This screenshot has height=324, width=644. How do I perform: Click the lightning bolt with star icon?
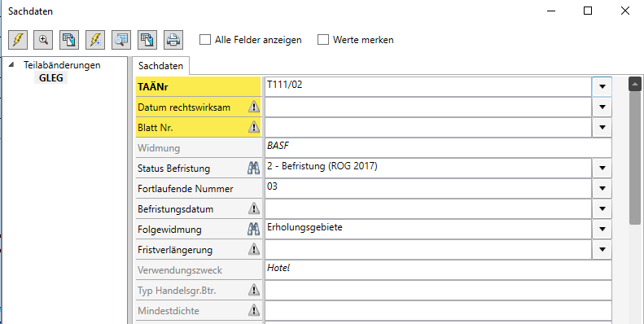95,40
